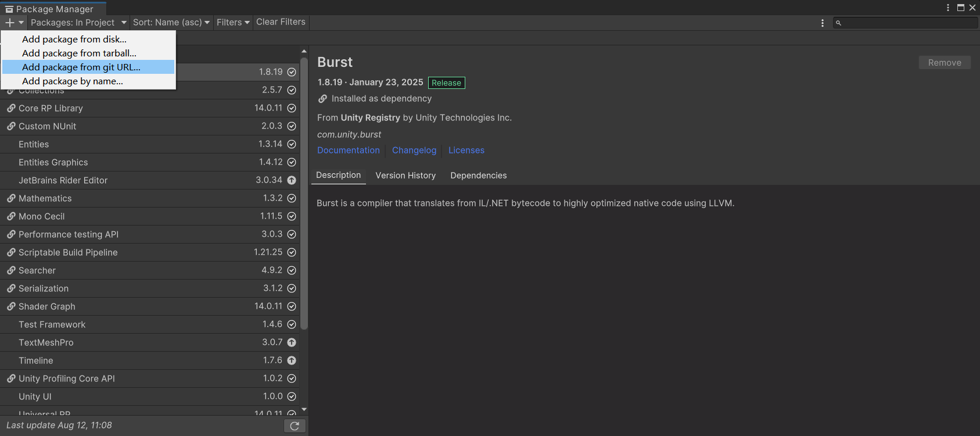Click the Release tag badge
The width and height of the screenshot is (980, 436).
pyautogui.click(x=447, y=83)
